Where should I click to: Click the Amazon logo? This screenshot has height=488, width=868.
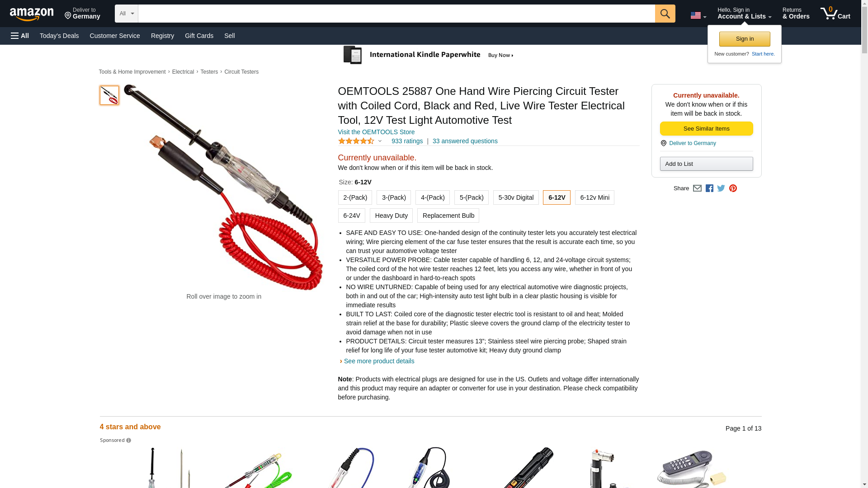[x=32, y=14]
